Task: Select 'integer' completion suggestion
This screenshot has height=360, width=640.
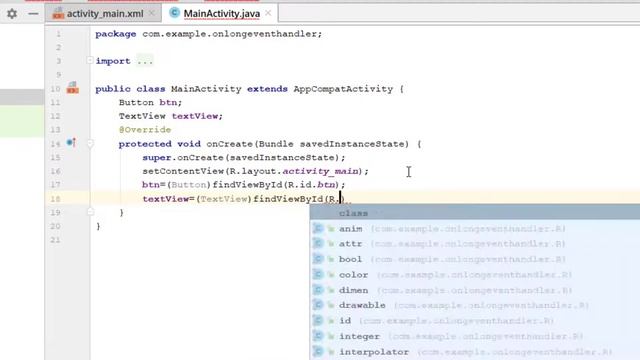Action: pos(475,336)
